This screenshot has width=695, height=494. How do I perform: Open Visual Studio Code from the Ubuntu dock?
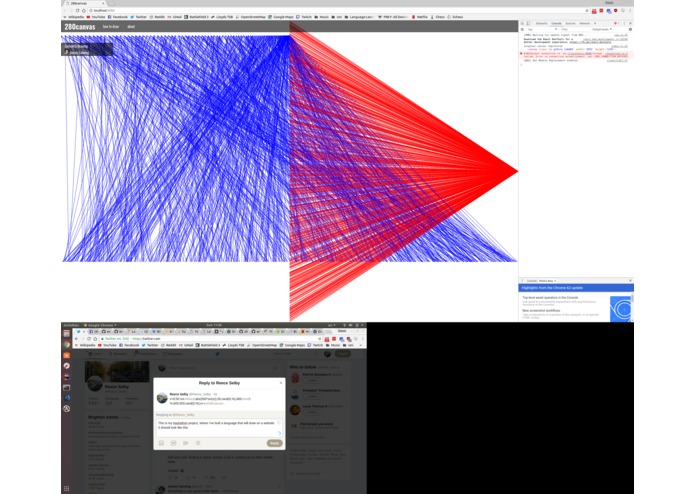(66, 398)
